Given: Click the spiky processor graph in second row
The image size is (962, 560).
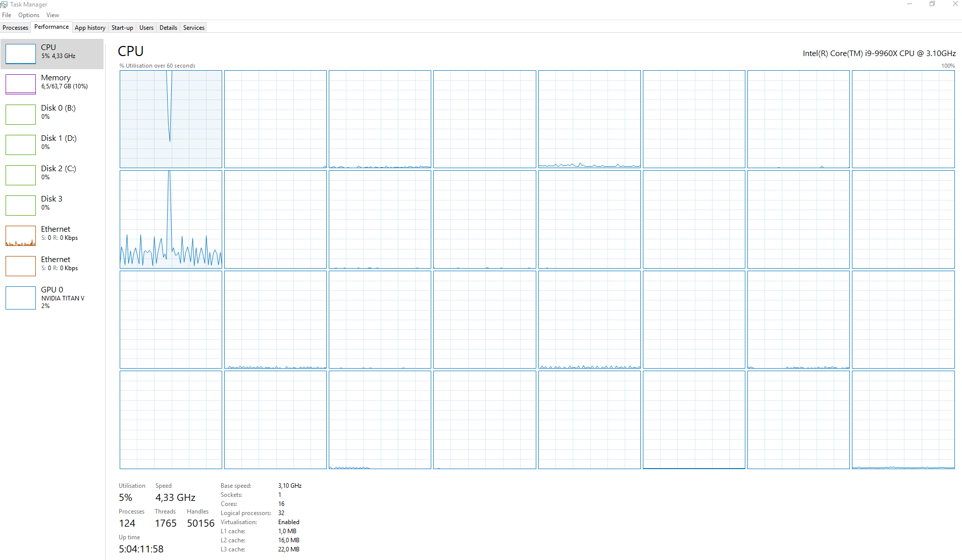Looking at the screenshot, I should click(x=171, y=219).
